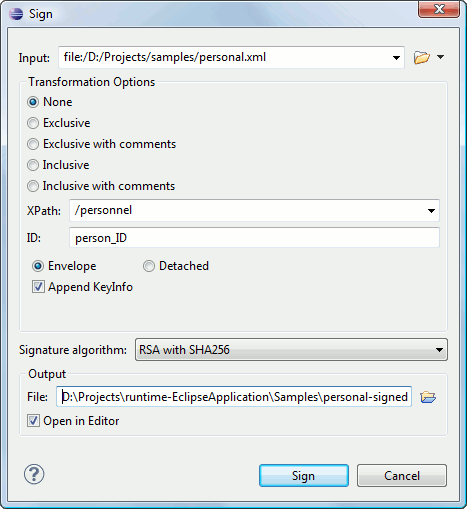Screen dimensions: 467x509
Task: Click the Cancel button
Action: [402, 476]
